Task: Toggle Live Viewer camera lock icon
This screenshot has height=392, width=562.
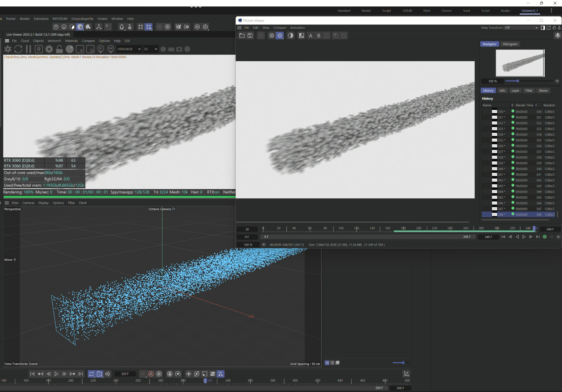Action: pyautogui.click(x=59, y=49)
